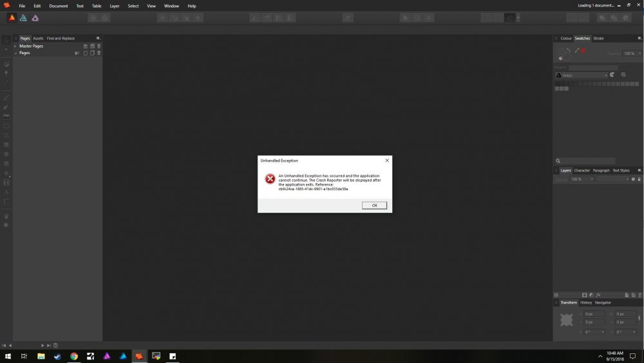The height and width of the screenshot is (363, 644).
Task: Switch to the Paragraph tab
Action: point(601,170)
